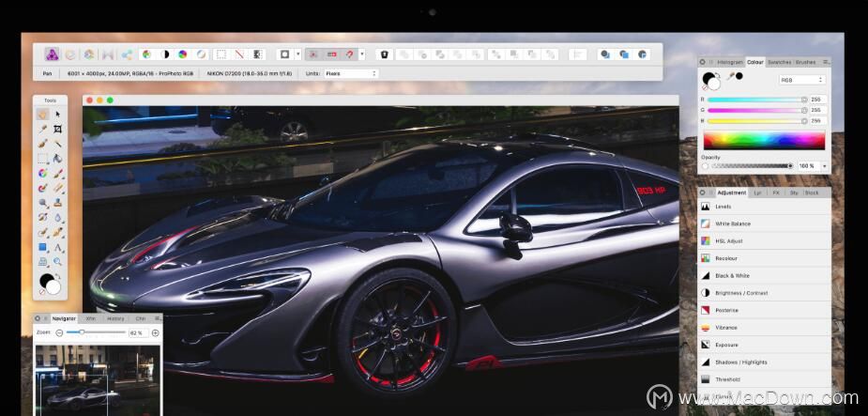Apply Auto Contrast from the toolbar
This screenshot has width=868, height=416.
pyautogui.click(x=165, y=54)
